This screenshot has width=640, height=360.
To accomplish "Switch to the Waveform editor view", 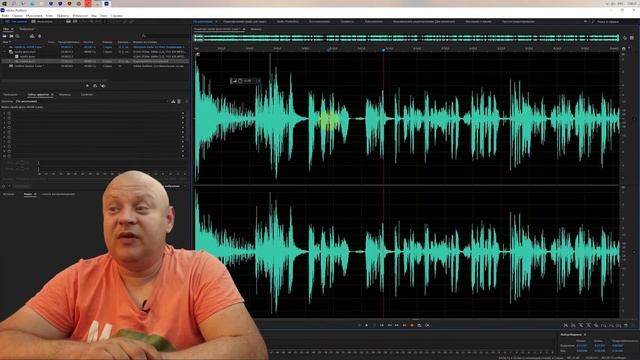I will (16, 21).
